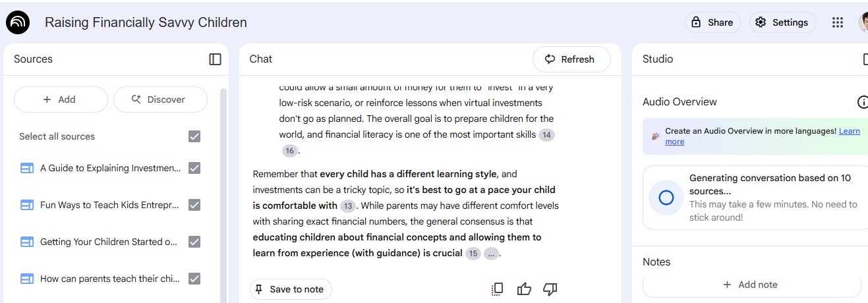This screenshot has width=868, height=303.
Task: Click the Add note button
Action: 751,285
